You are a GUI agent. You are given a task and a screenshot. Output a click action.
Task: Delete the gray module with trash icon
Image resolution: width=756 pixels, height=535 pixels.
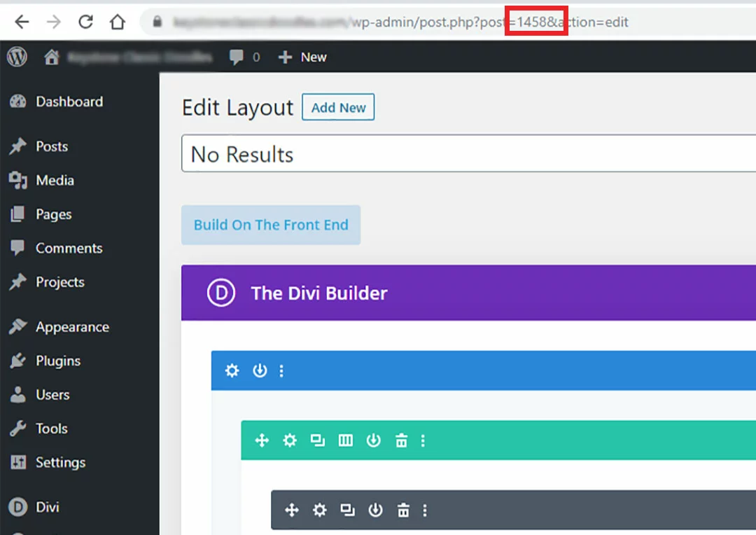[x=404, y=510]
